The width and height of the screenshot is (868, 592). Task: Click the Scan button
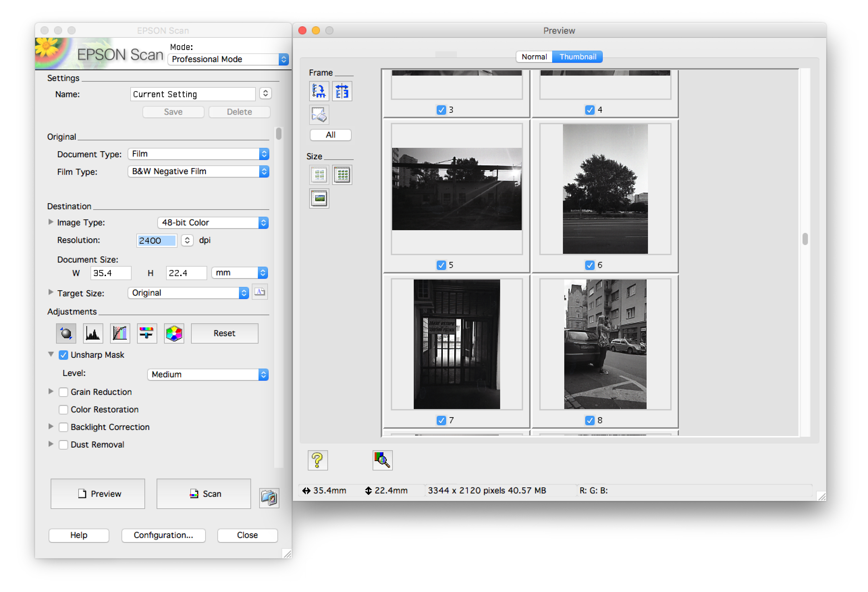pyautogui.click(x=204, y=494)
